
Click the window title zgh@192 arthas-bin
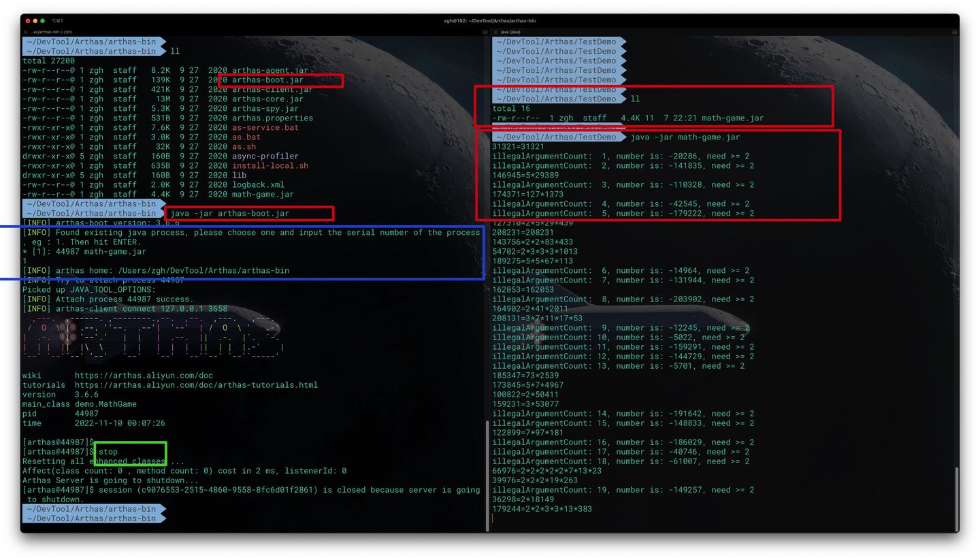[489, 20]
